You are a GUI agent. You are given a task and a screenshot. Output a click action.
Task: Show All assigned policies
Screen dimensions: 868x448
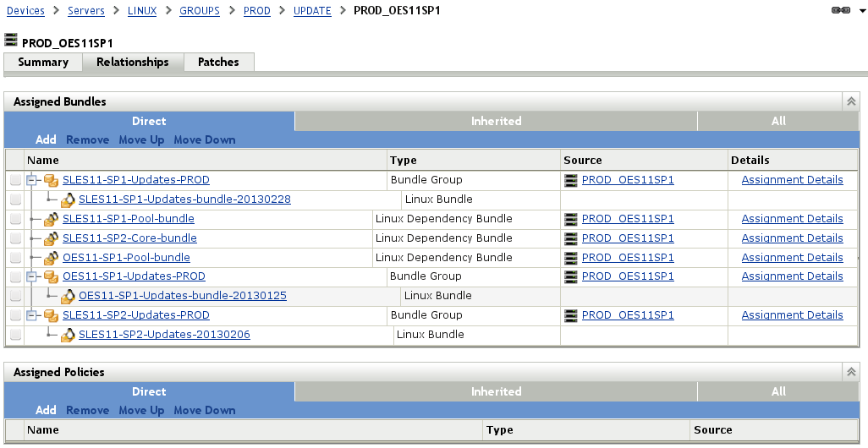(x=778, y=391)
